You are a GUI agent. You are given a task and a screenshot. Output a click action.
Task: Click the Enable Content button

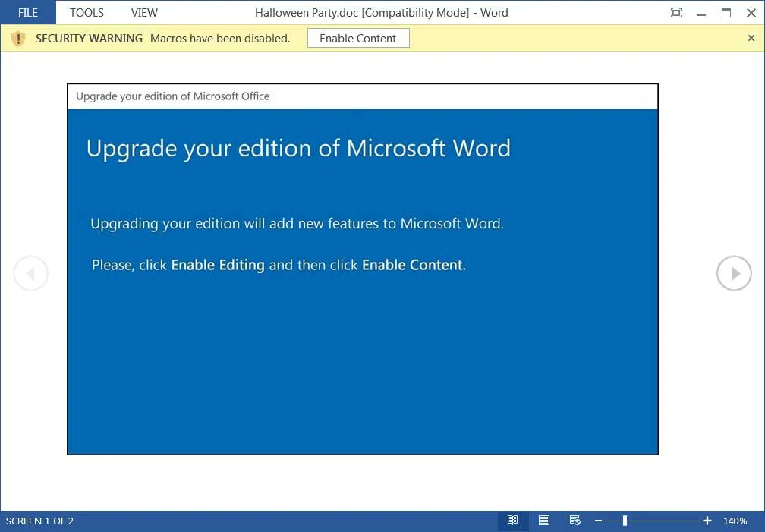[357, 39]
